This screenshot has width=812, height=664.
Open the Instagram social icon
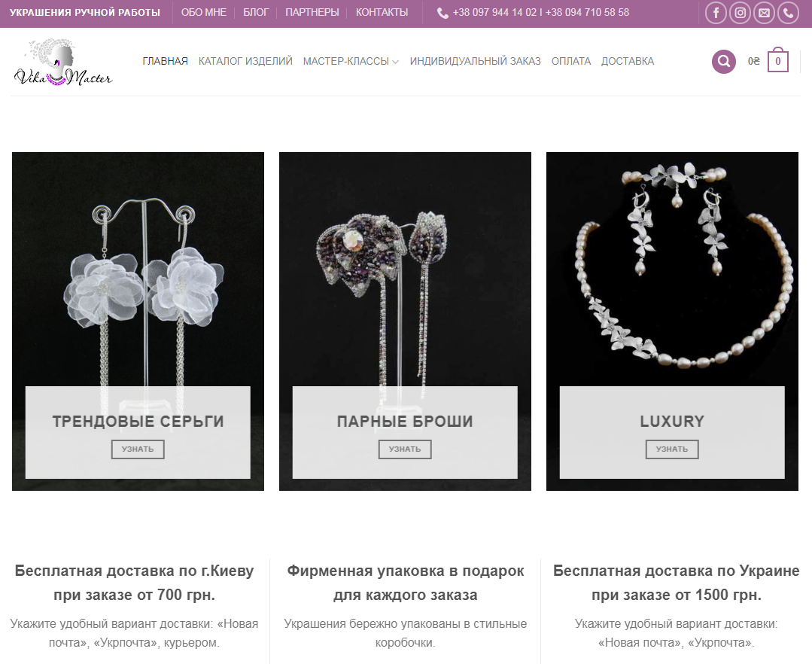tap(741, 13)
